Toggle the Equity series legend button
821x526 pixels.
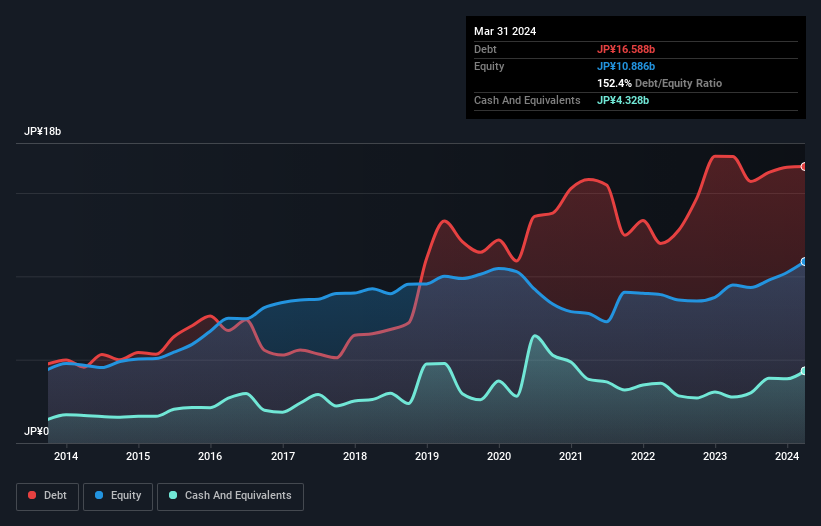pyautogui.click(x=118, y=496)
